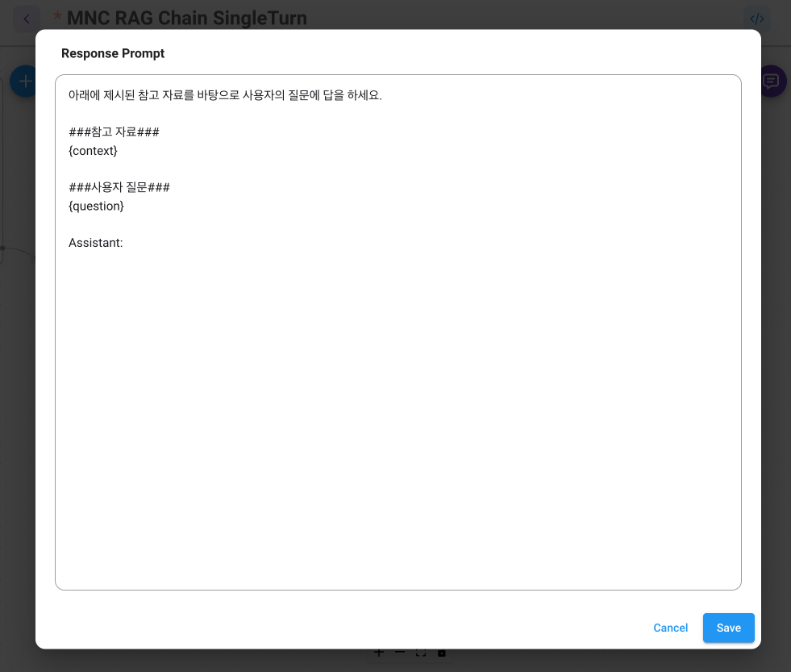Click the ###사용자 질문### heading line

tap(119, 187)
